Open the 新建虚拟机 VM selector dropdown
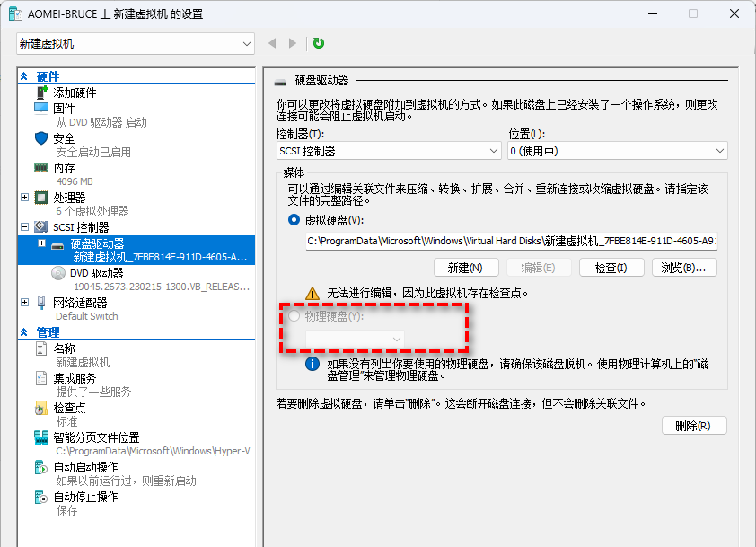 [136, 43]
